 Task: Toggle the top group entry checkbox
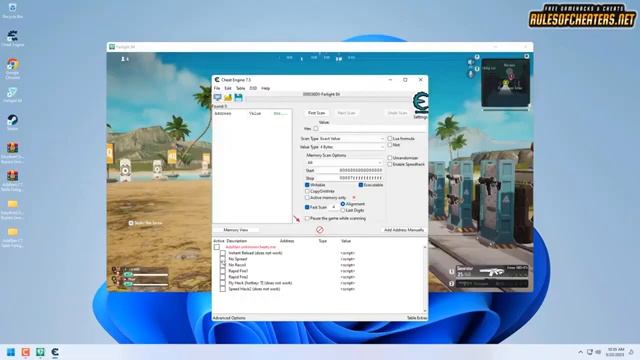(217, 247)
